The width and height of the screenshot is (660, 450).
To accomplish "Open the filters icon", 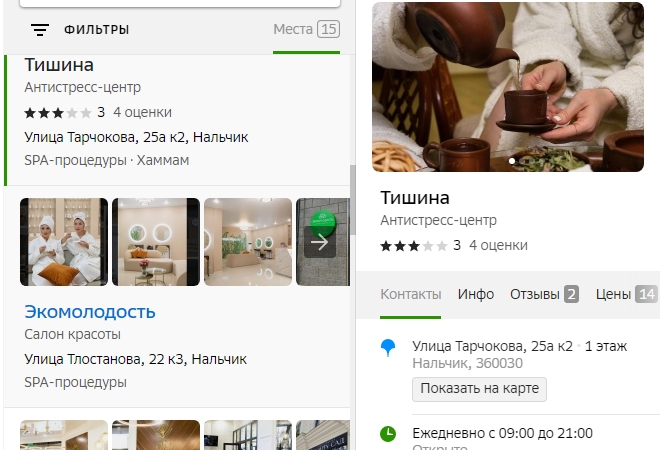I will click(x=40, y=29).
